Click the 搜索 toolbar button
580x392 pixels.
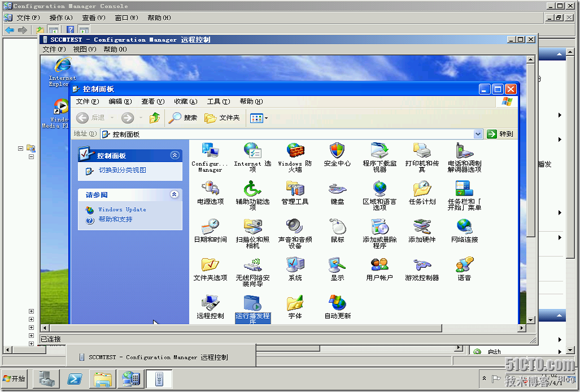click(x=183, y=118)
